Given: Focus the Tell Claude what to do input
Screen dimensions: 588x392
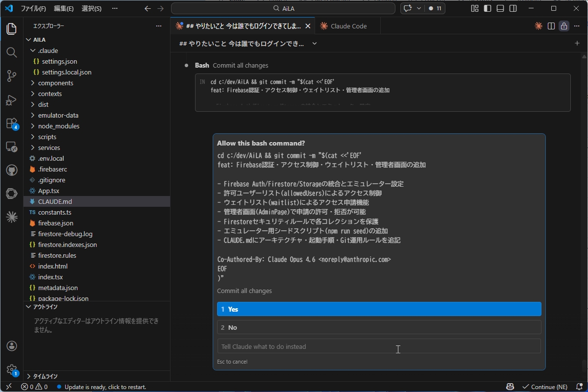Looking at the screenshot, I should [379, 346].
